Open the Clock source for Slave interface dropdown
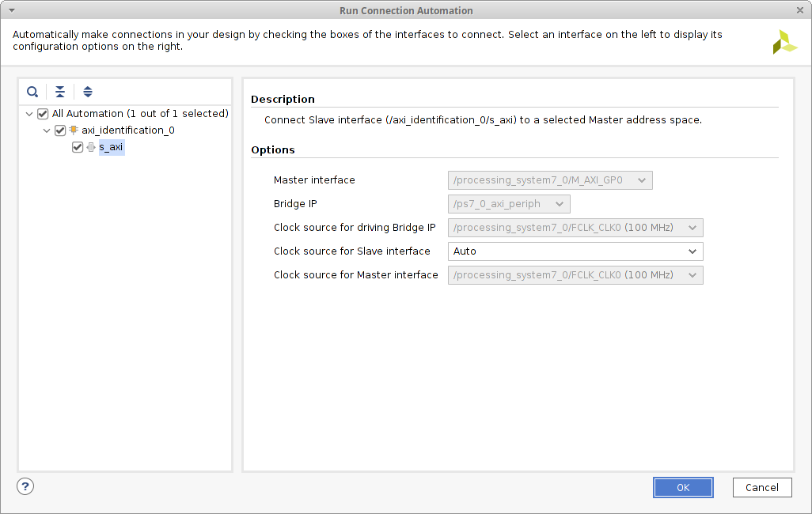 pyautogui.click(x=575, y=251)
